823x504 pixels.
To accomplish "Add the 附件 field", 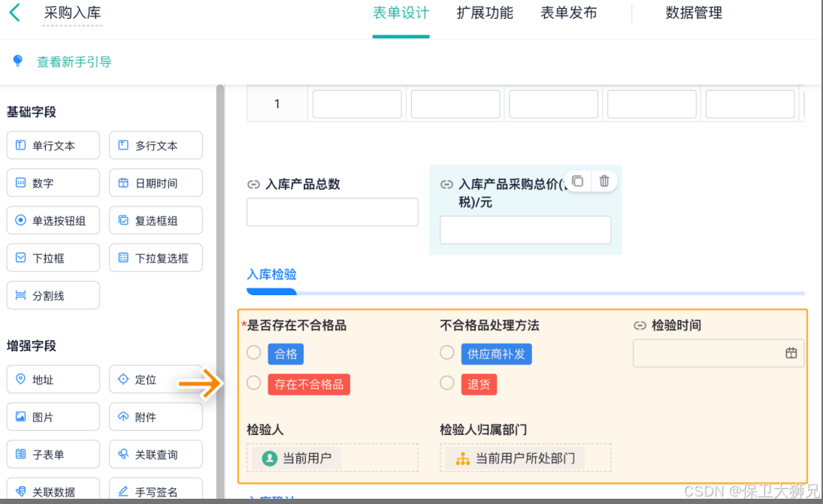I will point(156,417).
